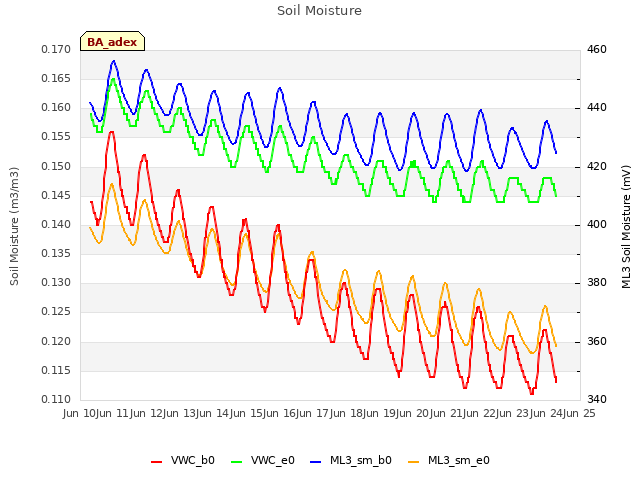
Task: Click the Jun 14 date label
Action: (x=213, y=413)
